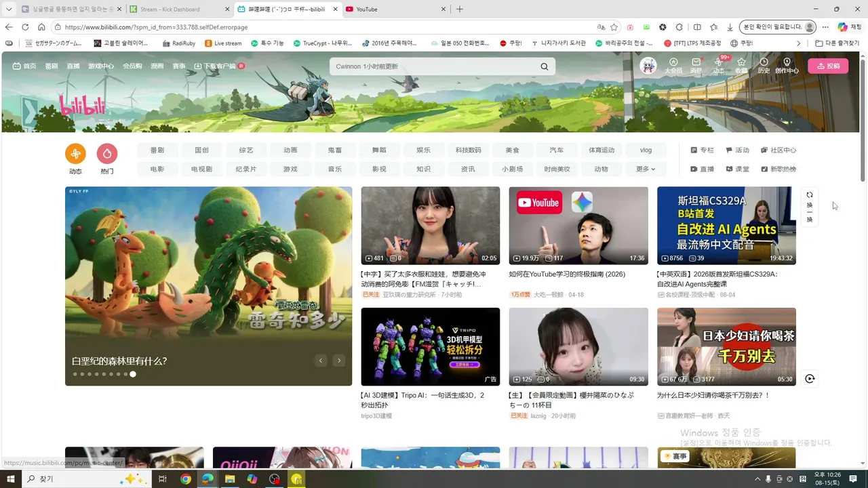Open the 日本少妇请你喝茶 video thumbnail
The image size is (868, 488).
click(726, 346)
